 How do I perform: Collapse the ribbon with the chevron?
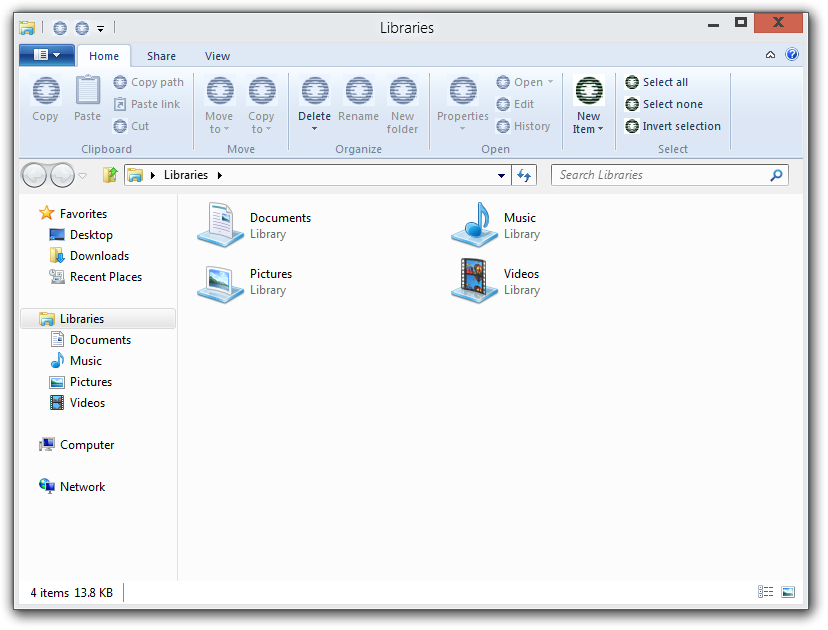[770, 55]
